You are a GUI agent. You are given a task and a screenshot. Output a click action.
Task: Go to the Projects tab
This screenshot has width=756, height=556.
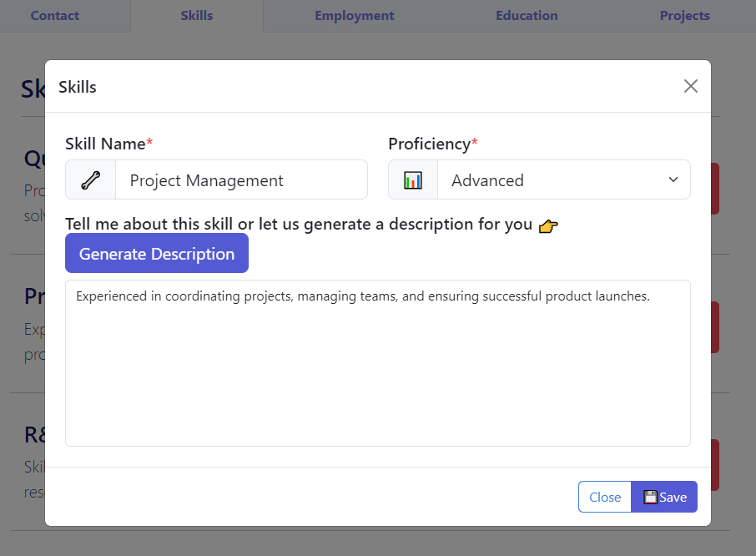(x=684, y=15)
